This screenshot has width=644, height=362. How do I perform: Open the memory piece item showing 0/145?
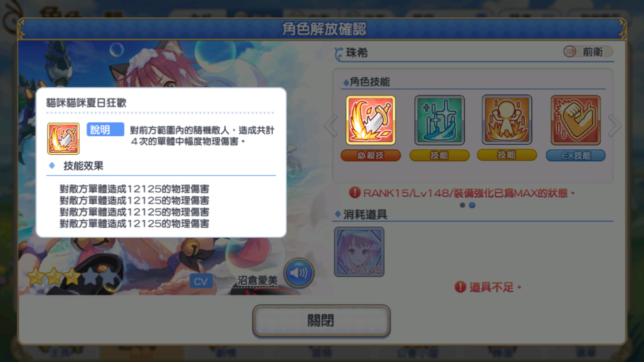359,252
